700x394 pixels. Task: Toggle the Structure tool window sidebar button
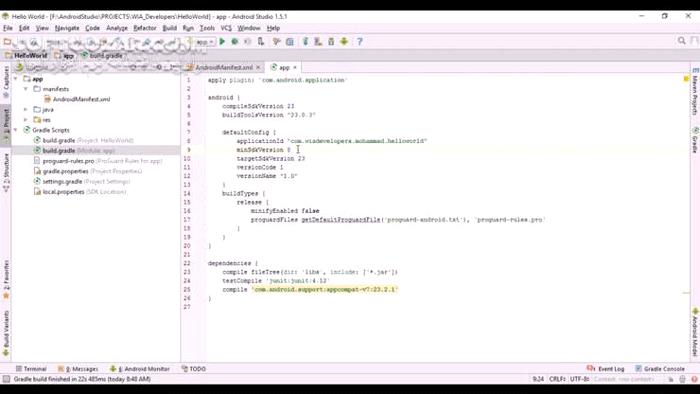tap(6, 172)
